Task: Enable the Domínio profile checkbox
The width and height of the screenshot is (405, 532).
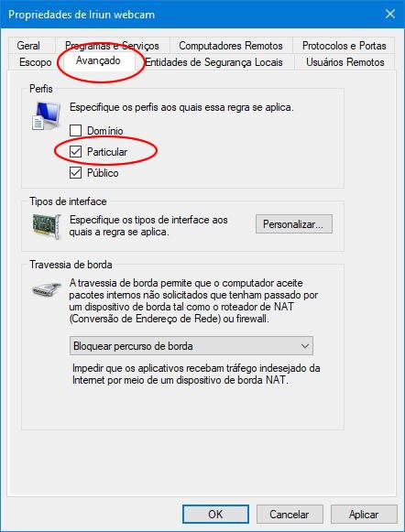Action: tap(75, 130)
